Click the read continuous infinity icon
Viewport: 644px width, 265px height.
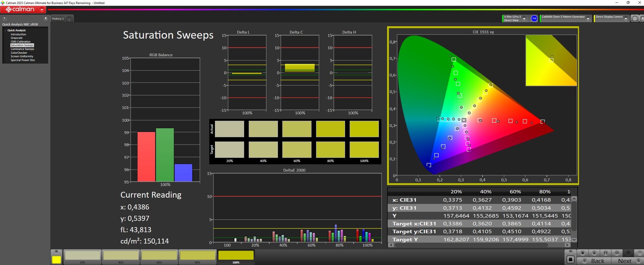617,253
